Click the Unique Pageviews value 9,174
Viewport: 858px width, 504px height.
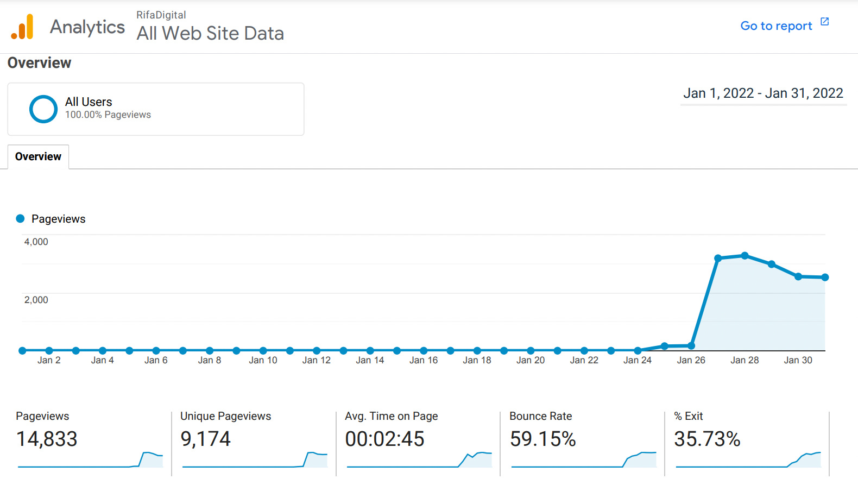pos(205,439)
